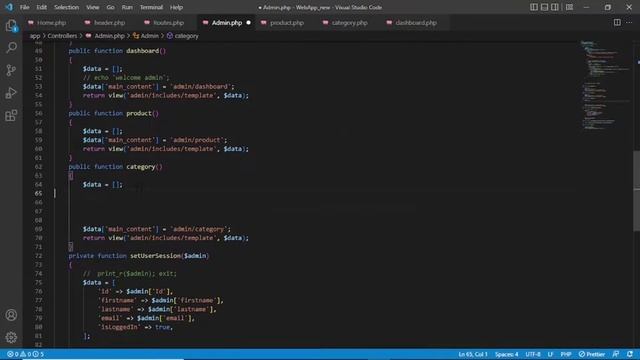
Task: Click the VS Code logo icon
Action: (9, 7)
